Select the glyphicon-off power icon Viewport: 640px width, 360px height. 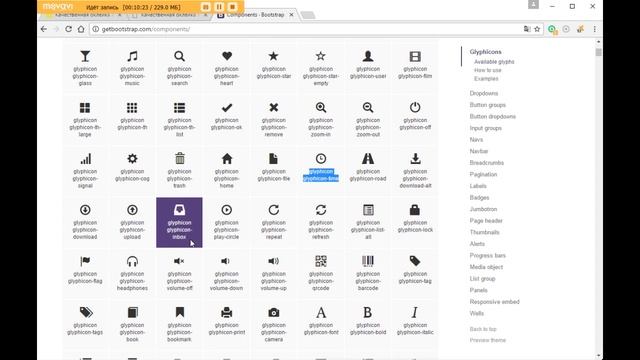click(x=415, y=107)
